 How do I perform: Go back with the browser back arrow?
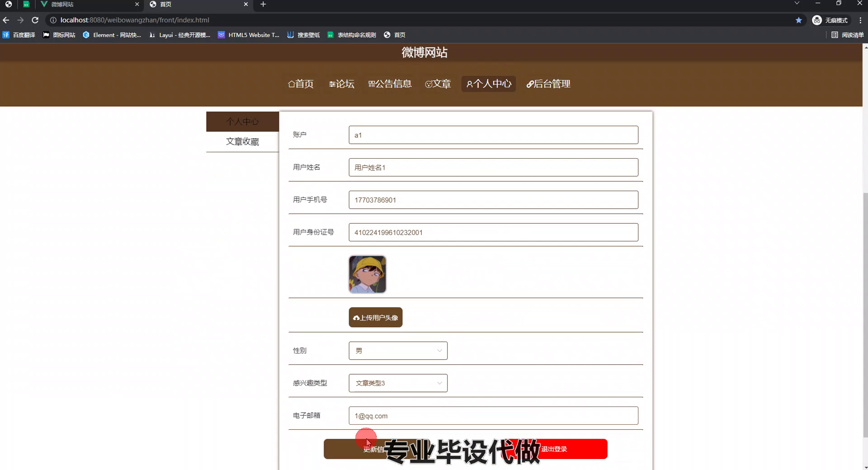tap(6, 20)
